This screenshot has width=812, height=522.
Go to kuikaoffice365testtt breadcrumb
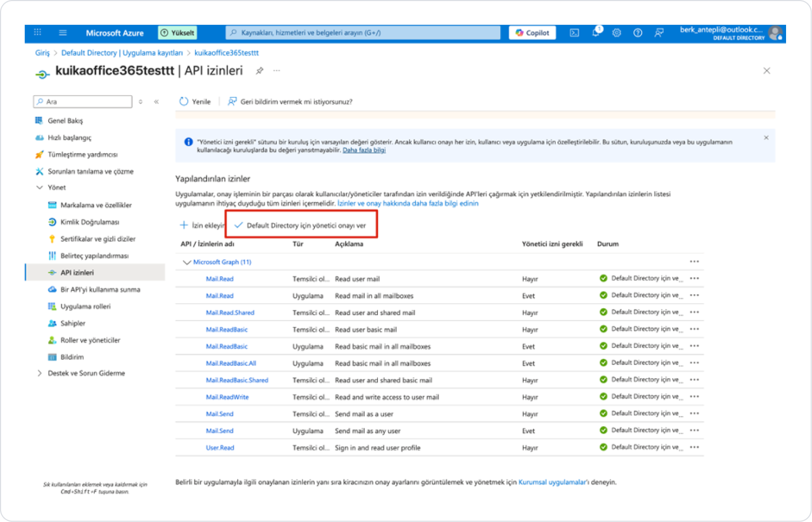coord(227,53)
